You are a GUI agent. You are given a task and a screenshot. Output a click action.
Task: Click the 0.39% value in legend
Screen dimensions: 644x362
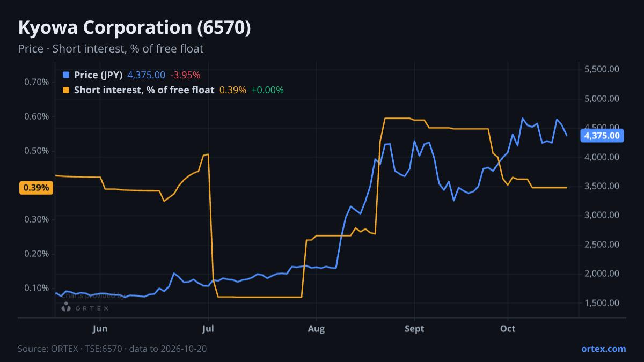point(233,90)
